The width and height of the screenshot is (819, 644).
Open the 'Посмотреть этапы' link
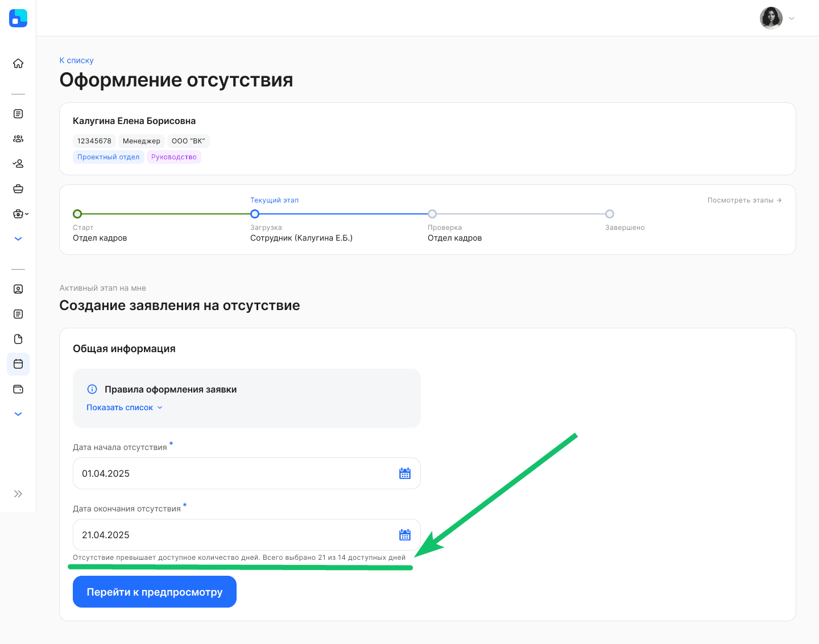[x=744, y=200]
